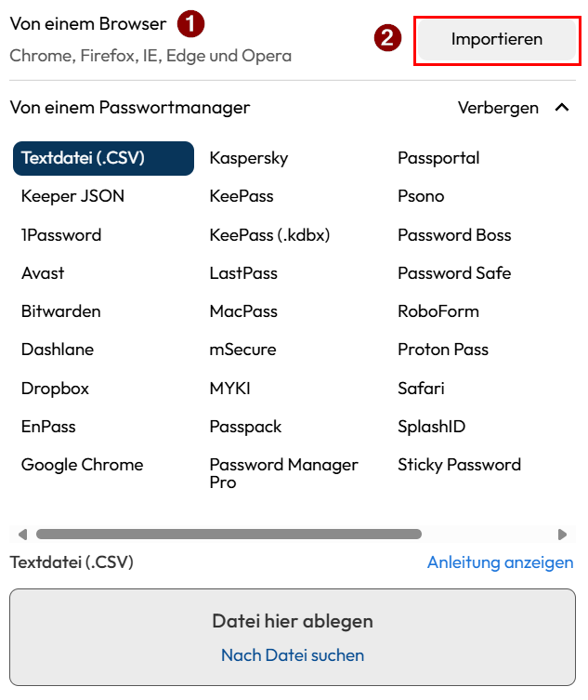Pick Bitwarden from password managers
This screenshot has height=700, width=588.
60,311
